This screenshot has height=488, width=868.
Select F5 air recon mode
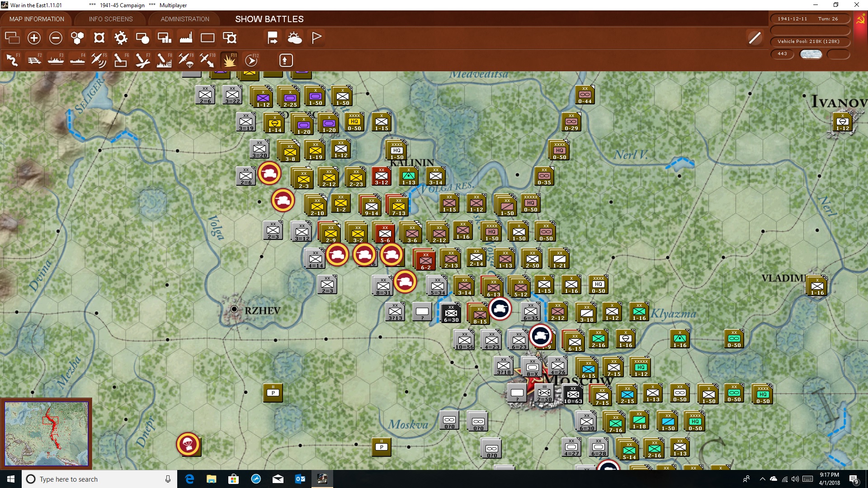tap(99, 60)
